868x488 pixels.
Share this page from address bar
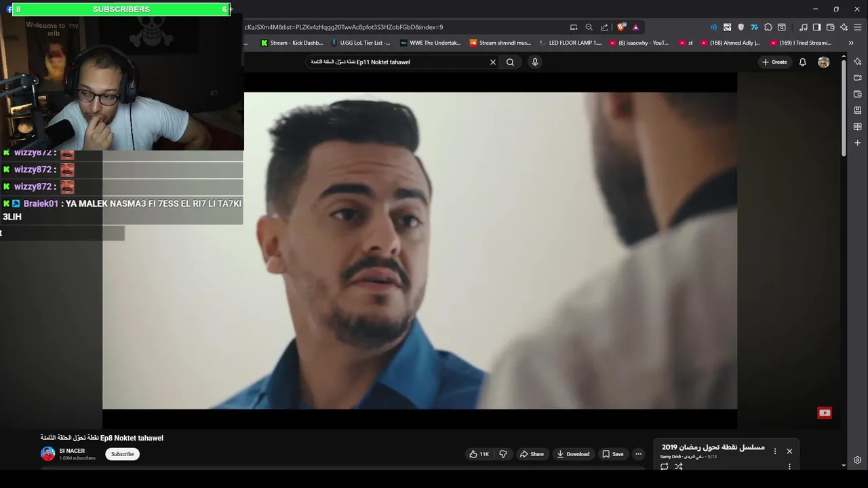604,27
